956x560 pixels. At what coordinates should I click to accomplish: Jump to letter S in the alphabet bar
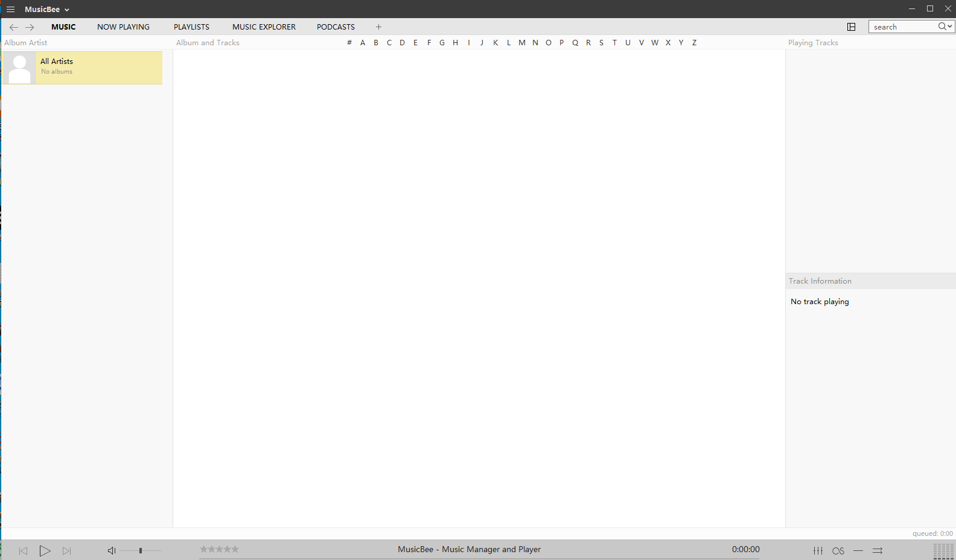coord(601,43)
